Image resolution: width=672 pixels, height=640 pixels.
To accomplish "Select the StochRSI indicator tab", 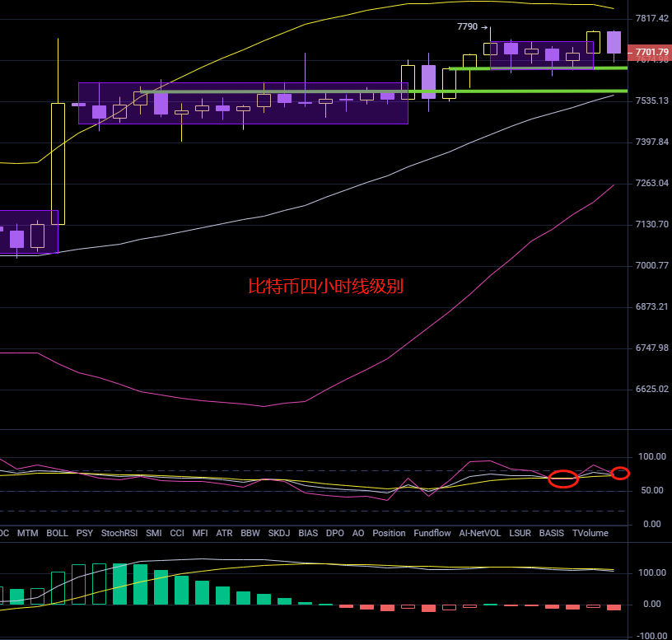I will 119,533.
